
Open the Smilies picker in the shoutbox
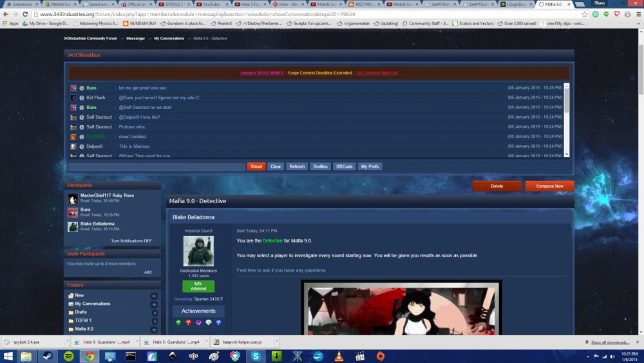pos(320,166)
